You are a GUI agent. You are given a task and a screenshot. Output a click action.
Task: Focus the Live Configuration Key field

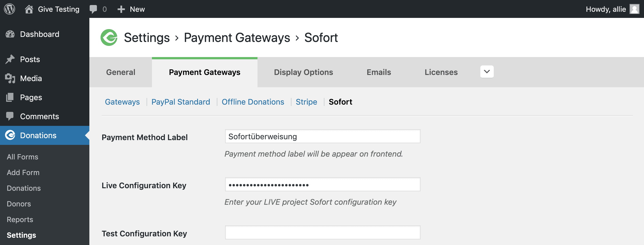click(323, 185)
